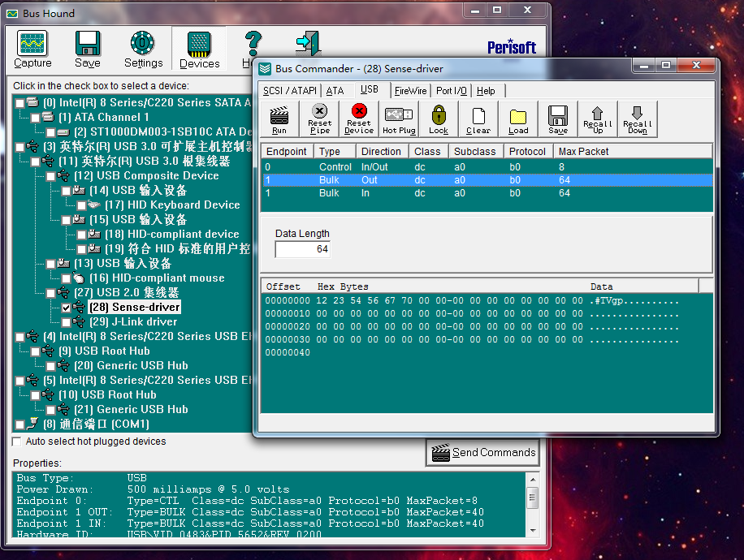
Task: Switch to the Port I/O tab
Action: [x=452, y=91]
